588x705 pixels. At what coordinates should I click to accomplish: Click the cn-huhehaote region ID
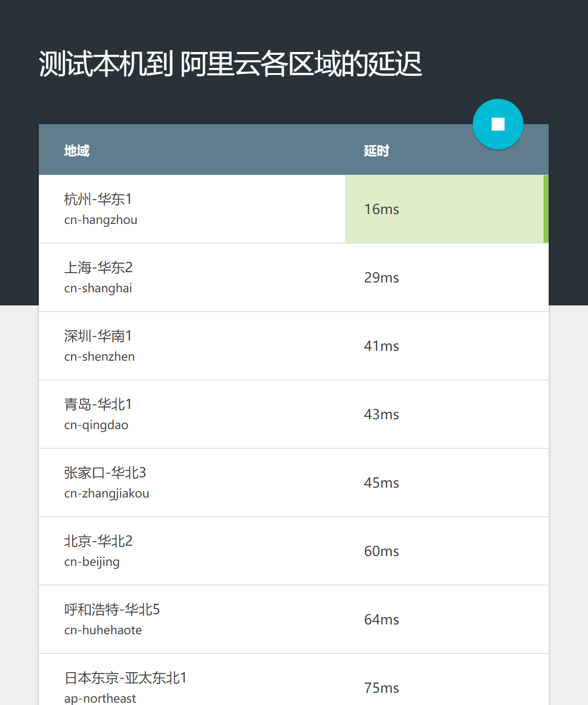(103, 630)
